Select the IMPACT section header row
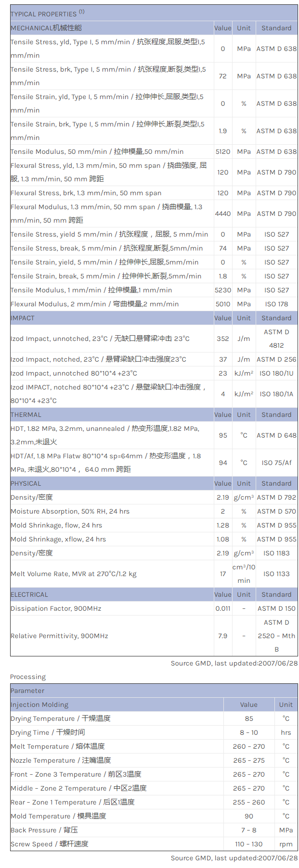Screen dimensions: 299x868 pos(23,318)
